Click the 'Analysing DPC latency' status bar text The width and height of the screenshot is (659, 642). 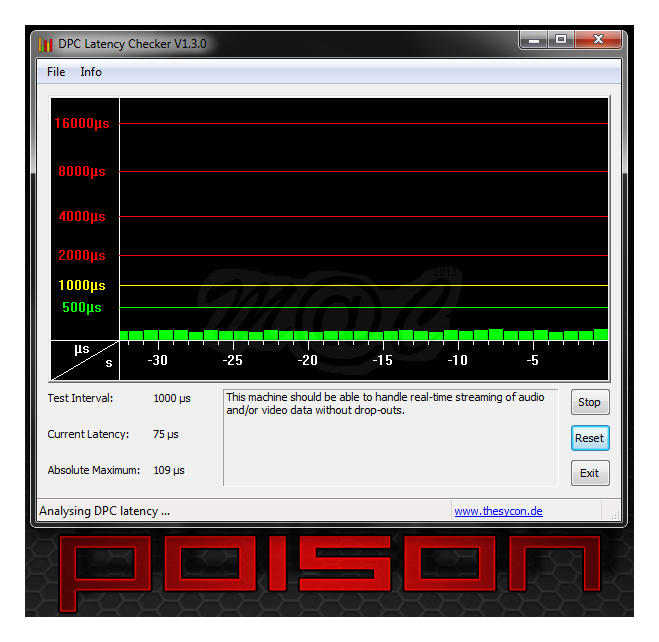tap(105, 511)
